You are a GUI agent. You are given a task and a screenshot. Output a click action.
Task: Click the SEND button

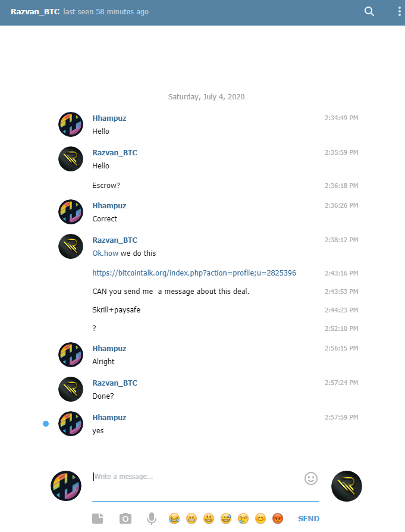[x=309, y=518]
